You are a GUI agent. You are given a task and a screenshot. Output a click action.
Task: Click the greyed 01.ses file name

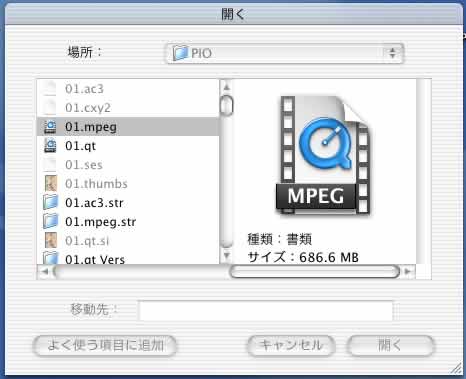click(x=84, y=165)
